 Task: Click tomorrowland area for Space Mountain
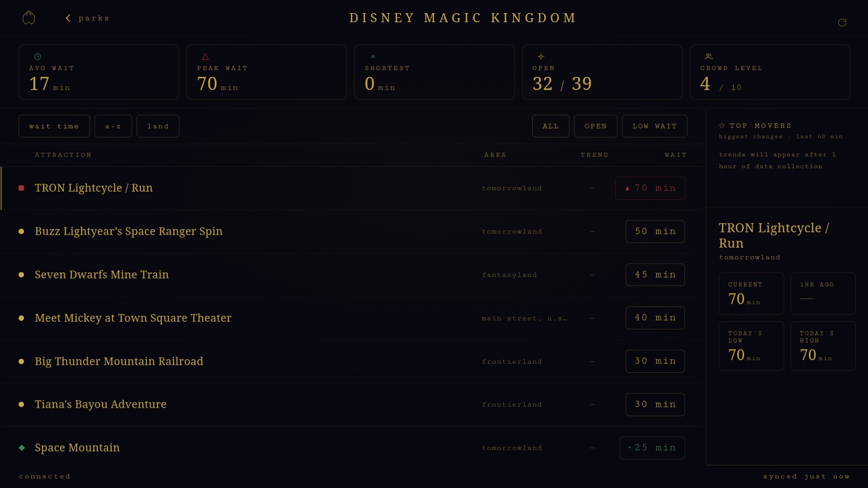pos(512,448)
